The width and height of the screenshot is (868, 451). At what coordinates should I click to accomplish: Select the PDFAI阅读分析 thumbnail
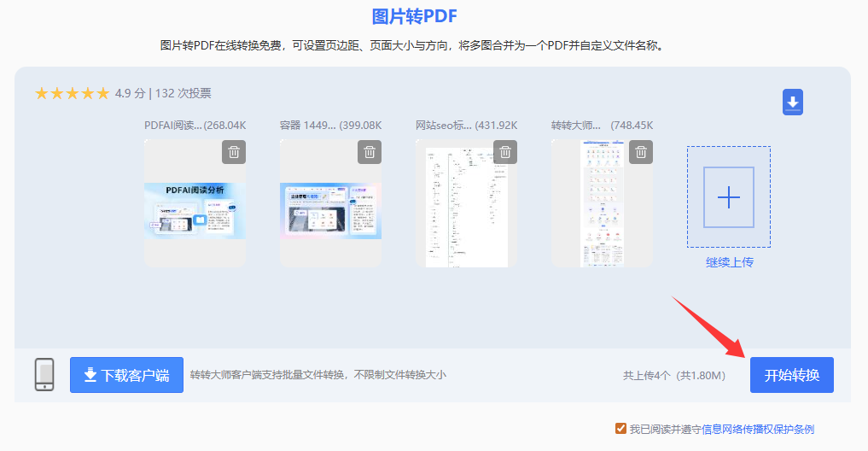pos(195,210)
